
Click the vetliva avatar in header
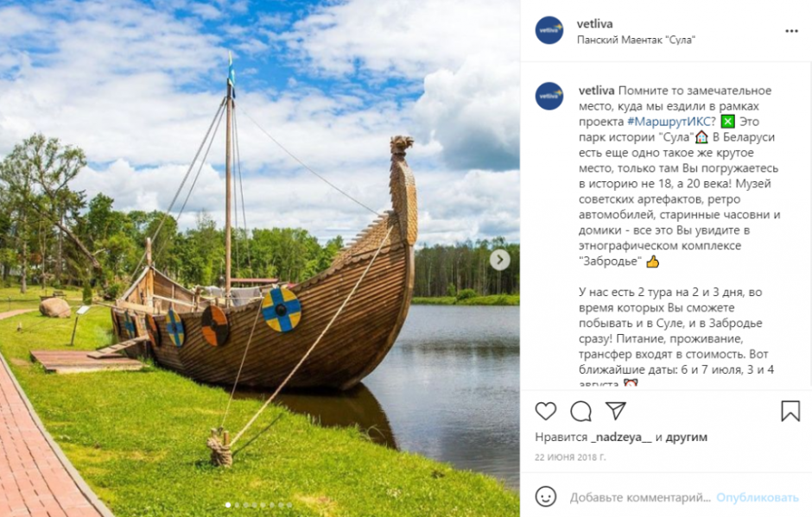[549, 30]
